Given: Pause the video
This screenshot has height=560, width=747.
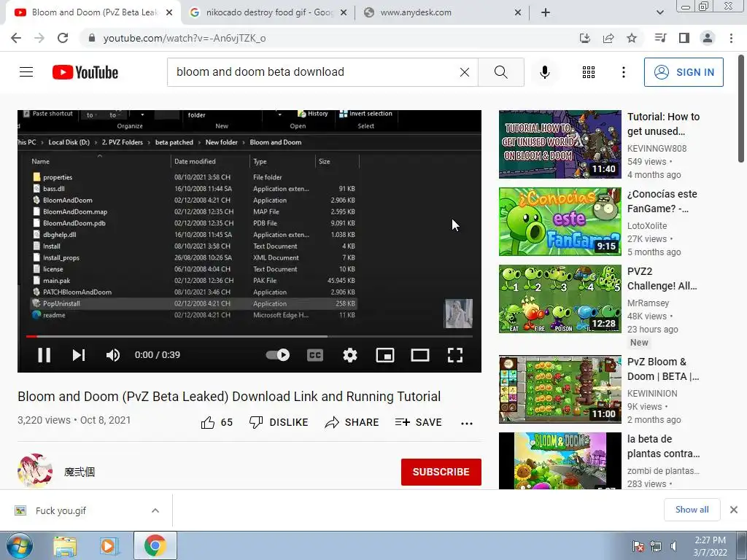Looking at the screenshot, I should click(44, 355).
